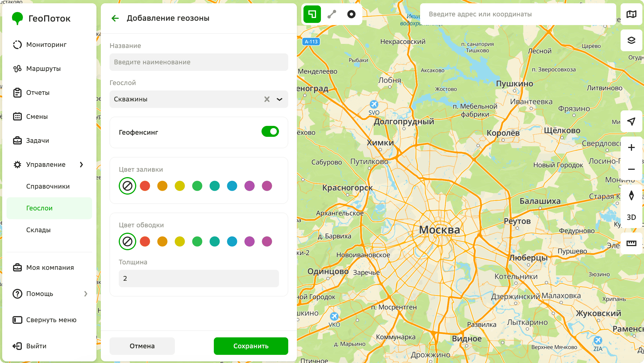Viewport: 644px width, 363px height.
Task: Focus the Название input field
Action: [199, 62]
